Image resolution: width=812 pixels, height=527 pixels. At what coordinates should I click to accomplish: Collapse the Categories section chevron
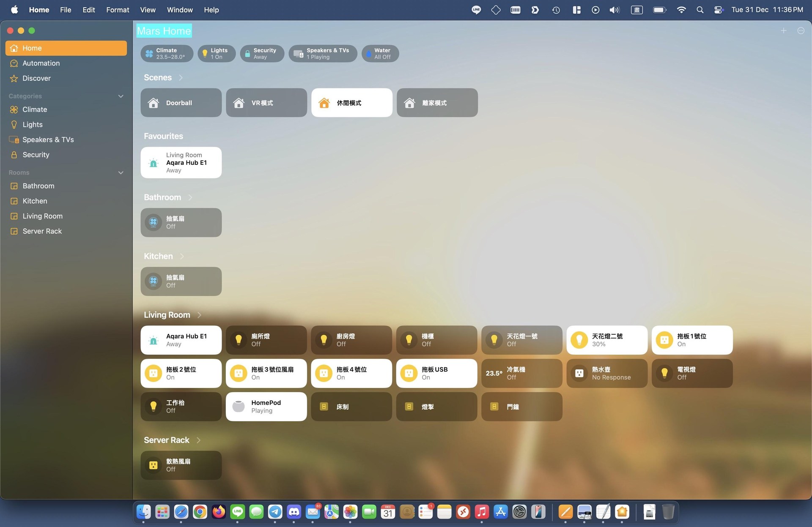point(121,96)
